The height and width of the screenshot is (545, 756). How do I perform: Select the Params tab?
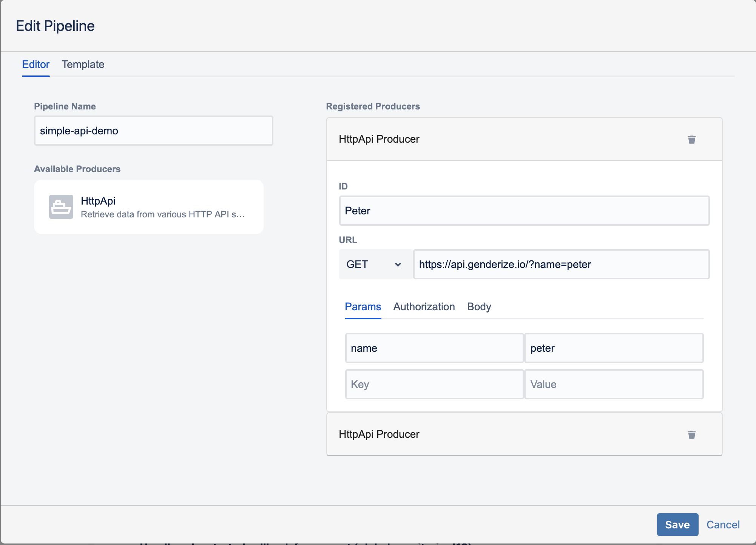click(x=363, y=306)
